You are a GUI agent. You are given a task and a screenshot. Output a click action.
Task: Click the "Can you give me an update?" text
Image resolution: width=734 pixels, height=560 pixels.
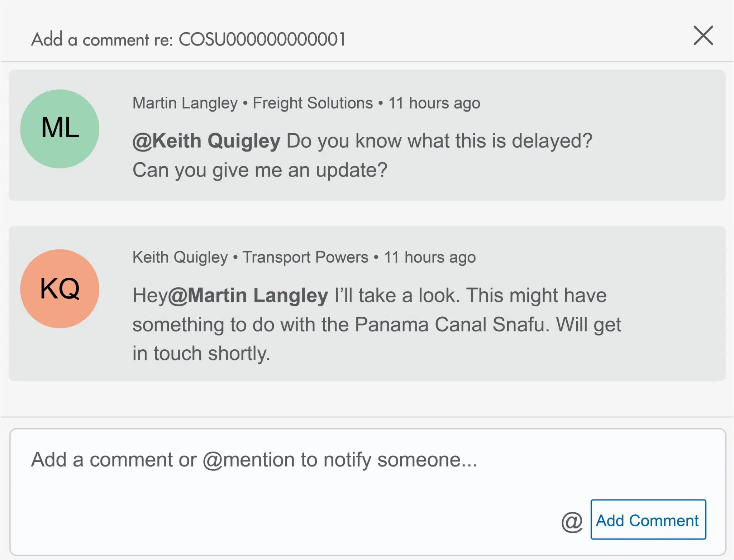pyautogui.click(x=260, y=170)
